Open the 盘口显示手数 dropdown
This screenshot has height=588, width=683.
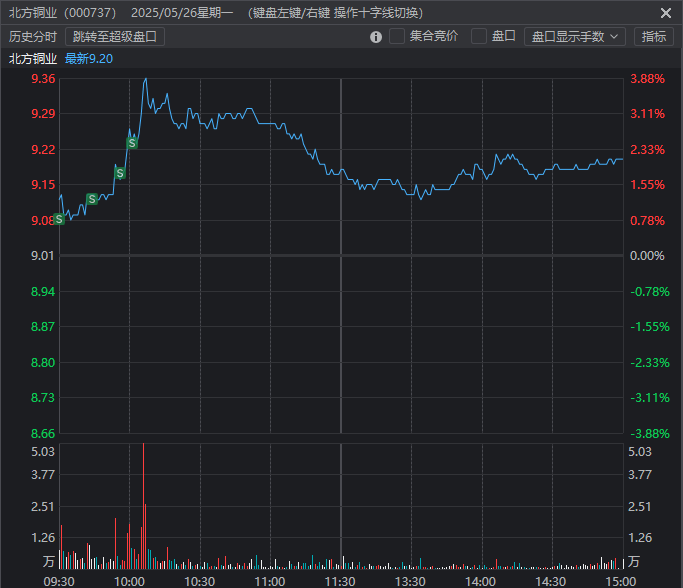tap(574, 37)
